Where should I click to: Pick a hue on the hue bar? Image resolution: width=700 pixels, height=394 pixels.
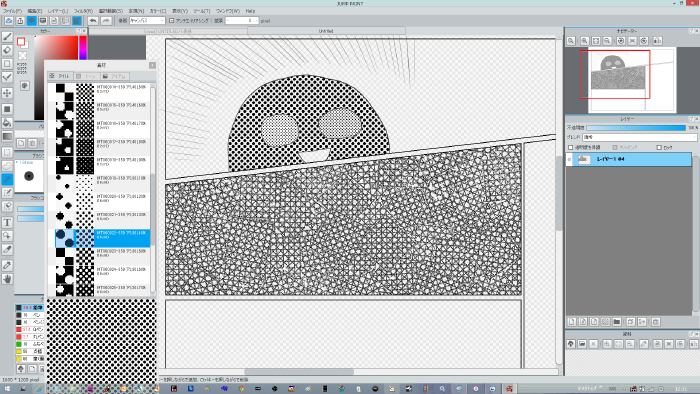click(x=83, y=48)
